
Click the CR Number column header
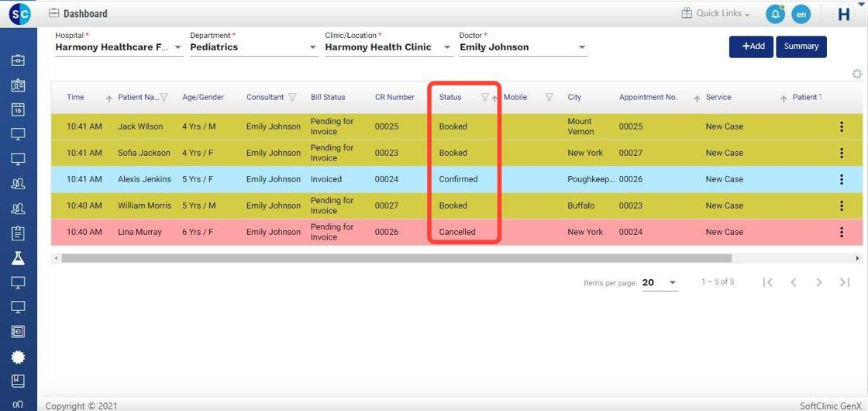click(x=394, y=97)
